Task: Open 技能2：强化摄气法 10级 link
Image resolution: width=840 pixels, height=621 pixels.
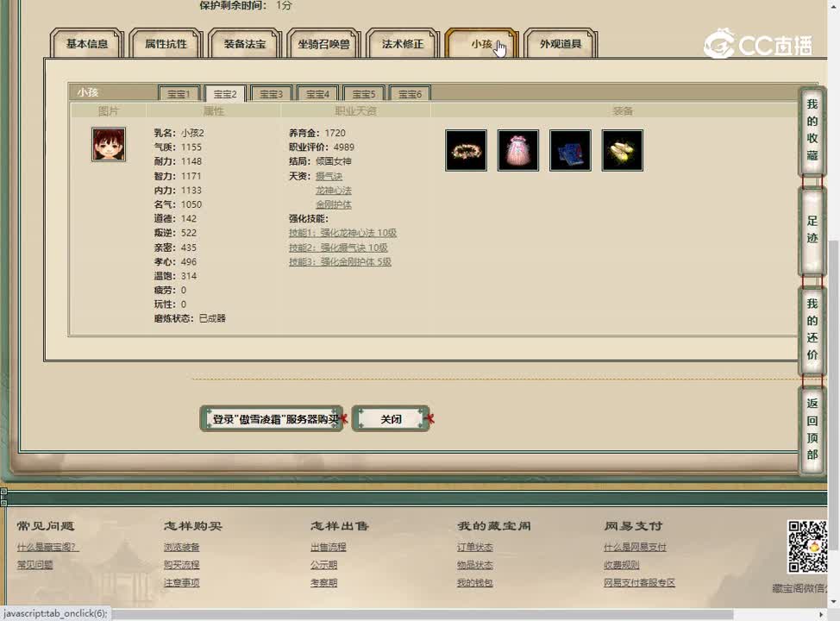Action: pyautogui.click(x=338, y=248)
